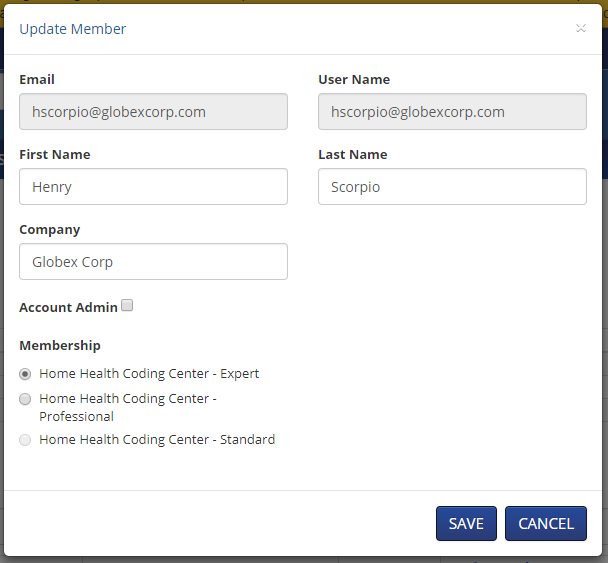This screenshot has height=563, width=608.
Task: Cancel the member update
Action: 546,523
